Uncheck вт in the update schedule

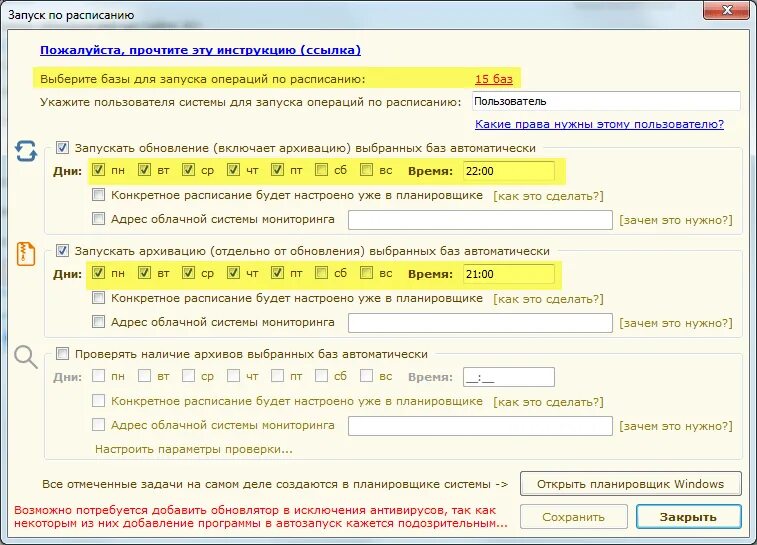144,170
